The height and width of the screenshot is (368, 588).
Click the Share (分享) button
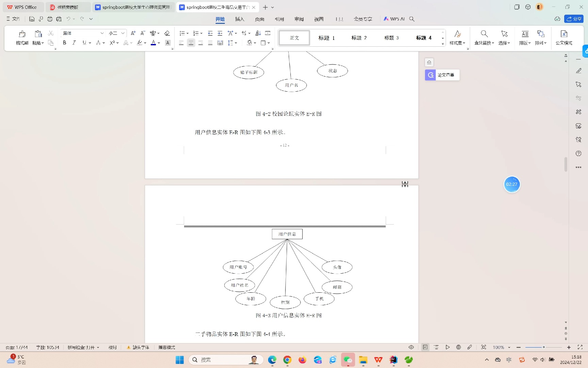pyautogui.click(x=574, y=19)
